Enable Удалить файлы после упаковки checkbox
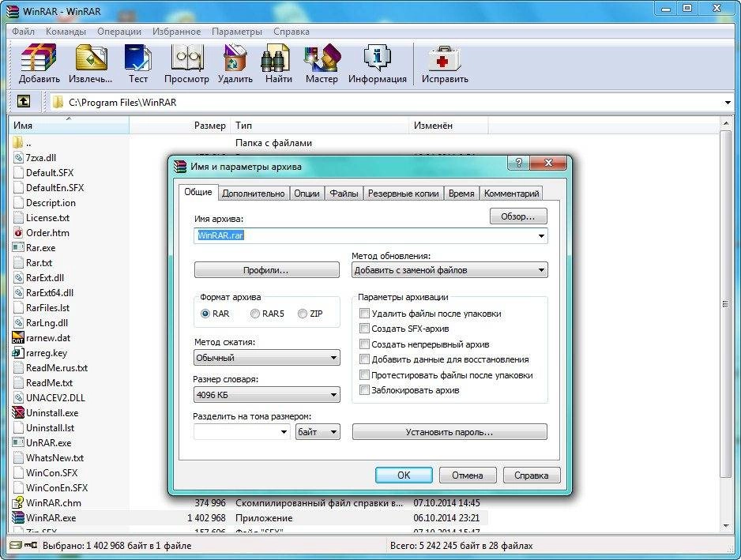The height and width of the screenshot is (560, 741). click(x=364, y=314)
